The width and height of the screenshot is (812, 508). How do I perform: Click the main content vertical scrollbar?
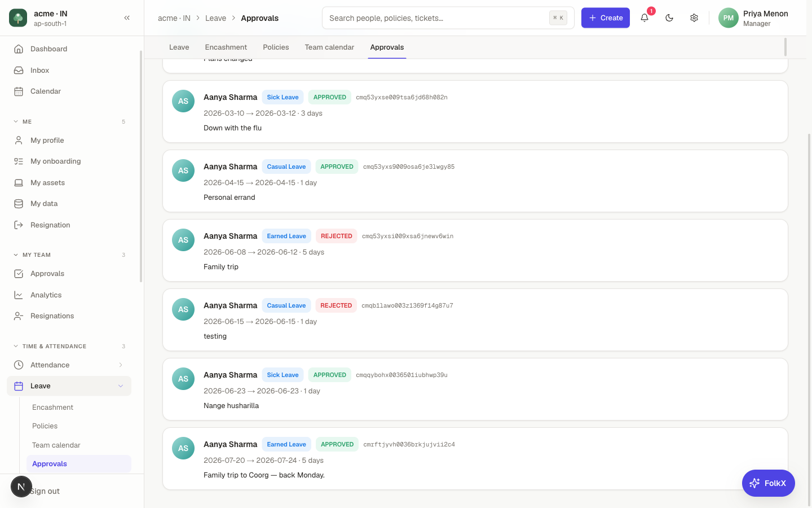pyautogui.click(x=809, y=320)
